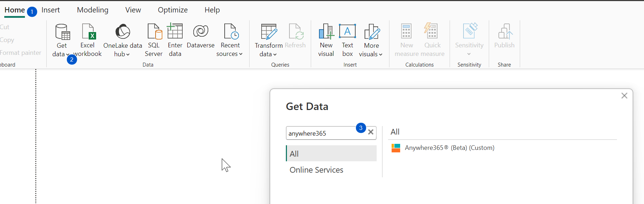Open the Help ribbon tab
The height and width of the screenshot is (204, 644).
tap(212, 10)
